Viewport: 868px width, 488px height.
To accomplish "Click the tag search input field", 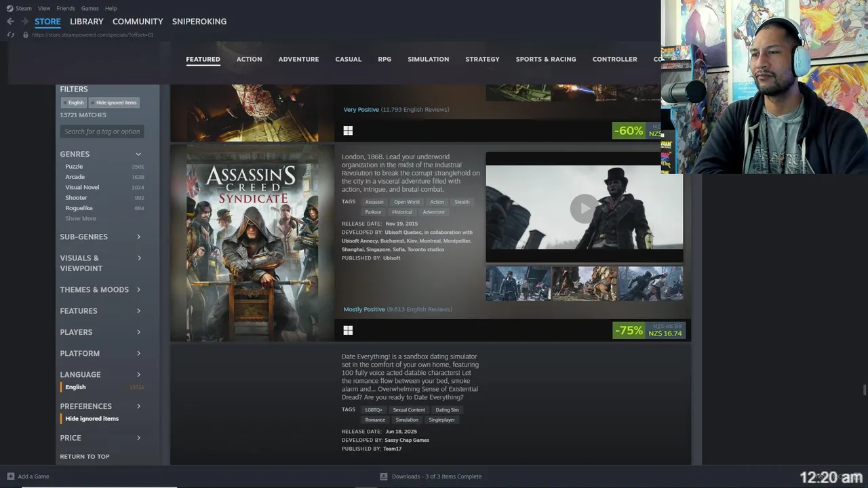I will point(102,131).
